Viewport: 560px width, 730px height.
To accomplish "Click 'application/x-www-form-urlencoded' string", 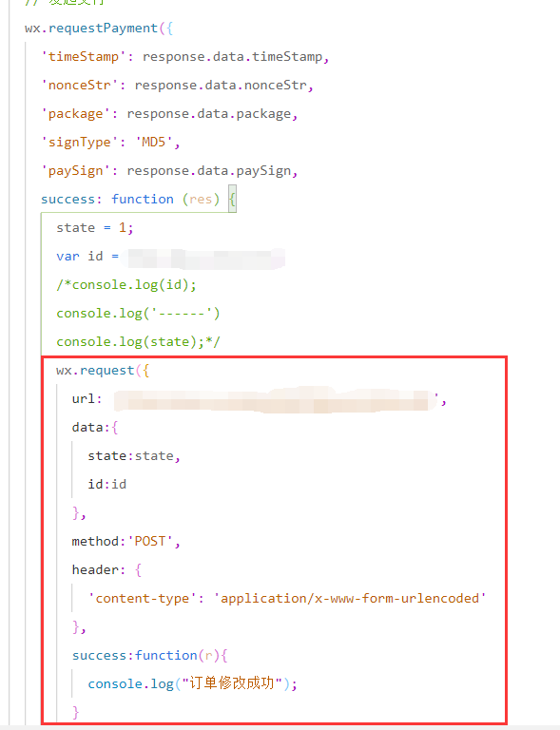I will pyautogui.click(x=350, y=598).
